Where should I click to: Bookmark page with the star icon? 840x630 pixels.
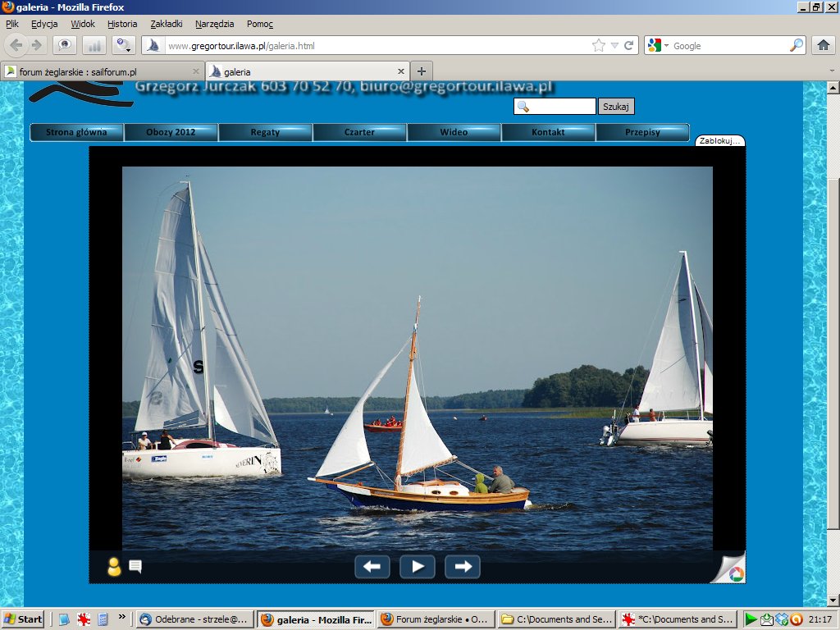[599, 46]
